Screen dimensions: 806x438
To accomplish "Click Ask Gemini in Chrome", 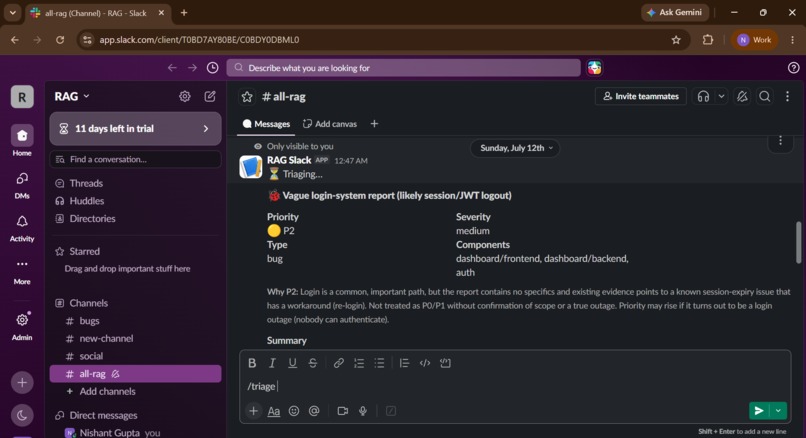I will 674,12.
